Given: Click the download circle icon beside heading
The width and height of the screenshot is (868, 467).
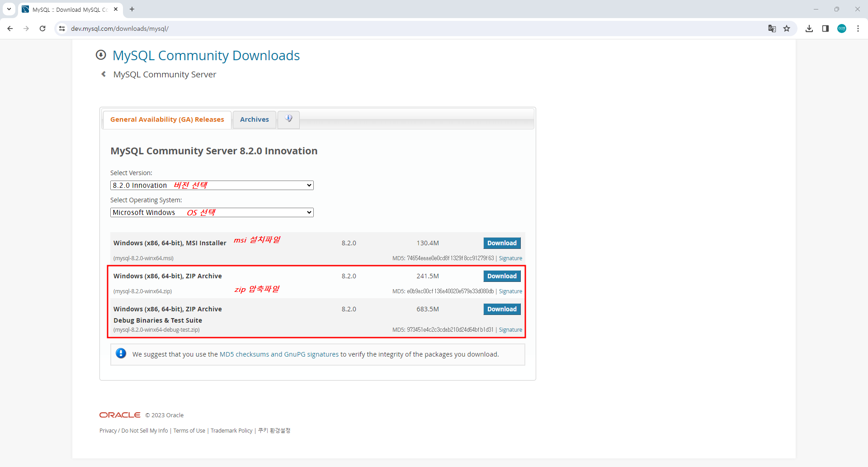Looking at the screenshot, I should pyautogui.click(x=101, y=55).
